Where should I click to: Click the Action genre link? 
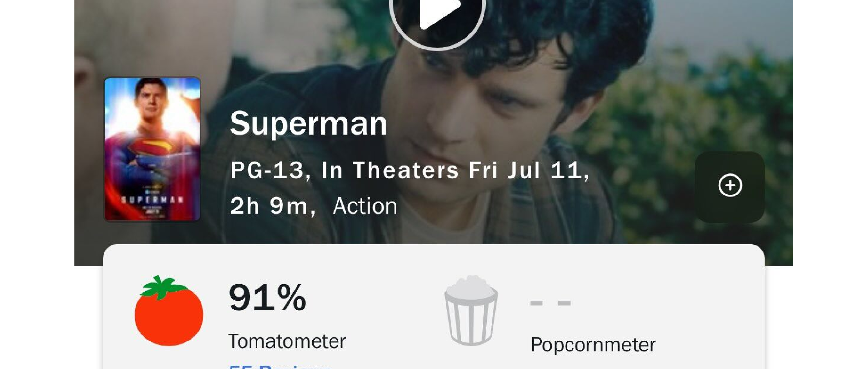click(x=365, y=206)
